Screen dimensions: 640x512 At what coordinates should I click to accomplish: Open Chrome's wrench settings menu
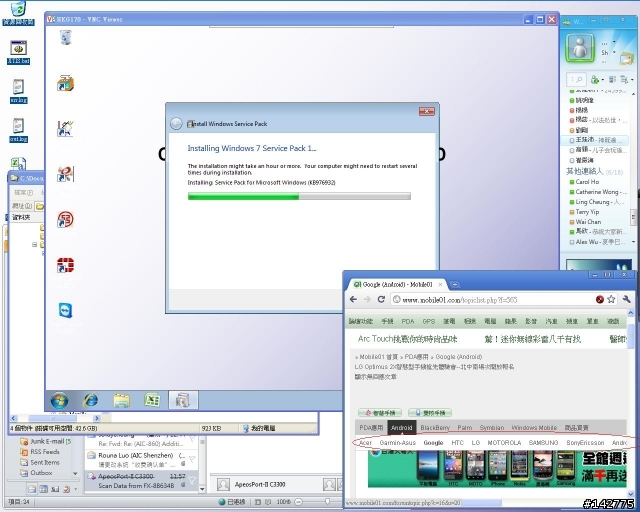[627, 299]
